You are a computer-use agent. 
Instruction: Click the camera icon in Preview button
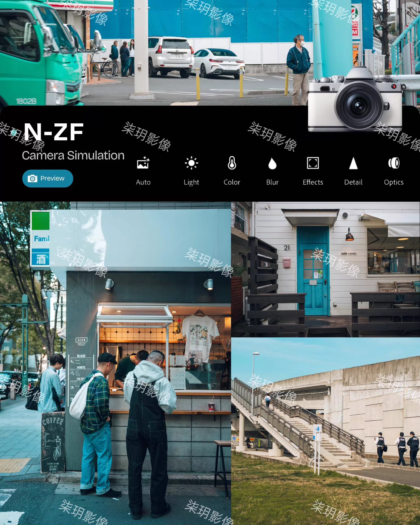click(x=33, y=179)
